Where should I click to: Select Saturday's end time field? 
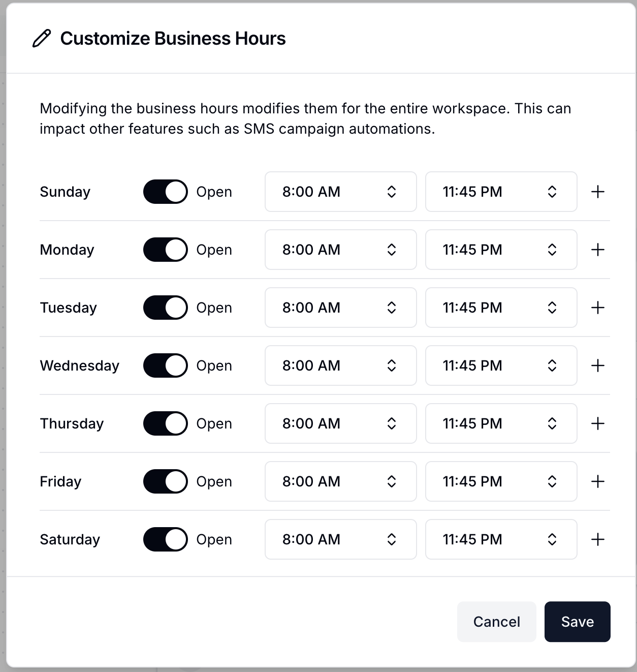pyautogui.click(x=500, y=539)
